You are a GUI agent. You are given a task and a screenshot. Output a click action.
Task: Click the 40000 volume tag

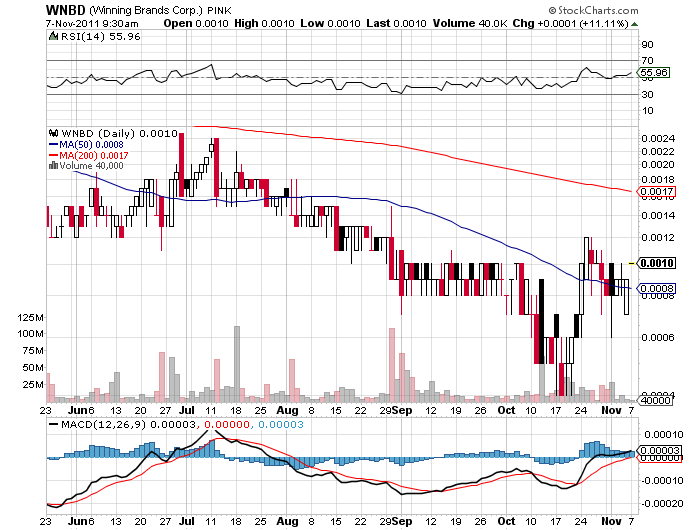tap(655, 400)
